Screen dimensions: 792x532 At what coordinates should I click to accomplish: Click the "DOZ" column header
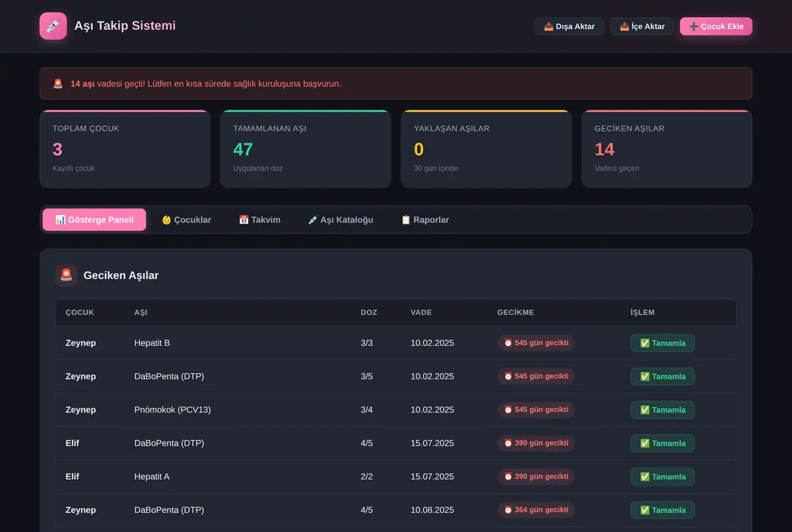pos(369,312)
